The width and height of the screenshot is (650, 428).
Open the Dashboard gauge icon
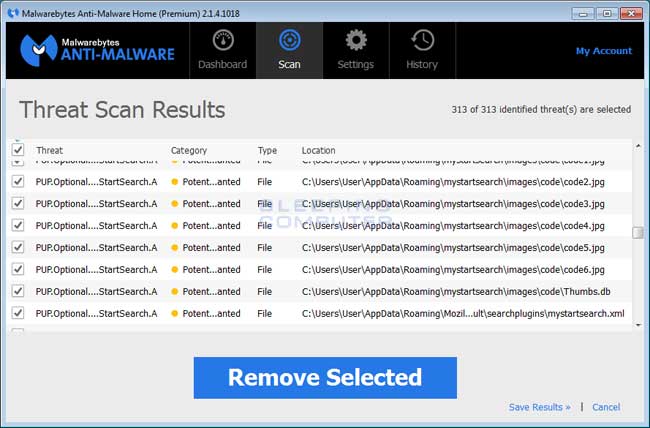coord(223,41)
